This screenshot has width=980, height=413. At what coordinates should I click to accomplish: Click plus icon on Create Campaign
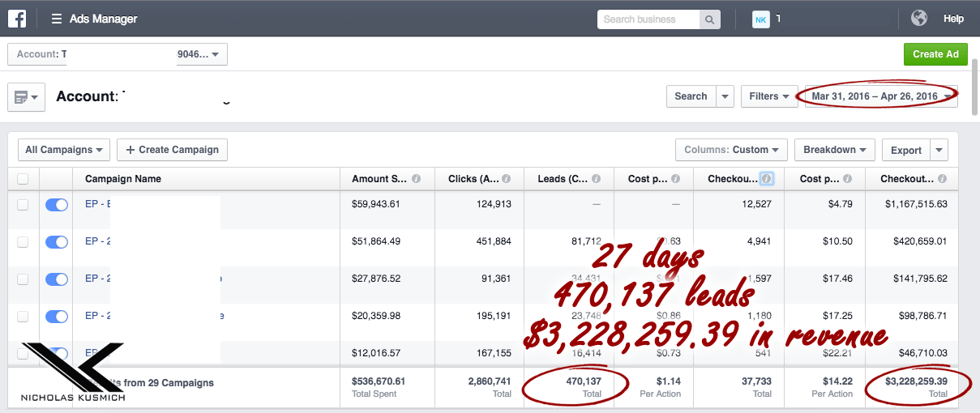[131, 150]
